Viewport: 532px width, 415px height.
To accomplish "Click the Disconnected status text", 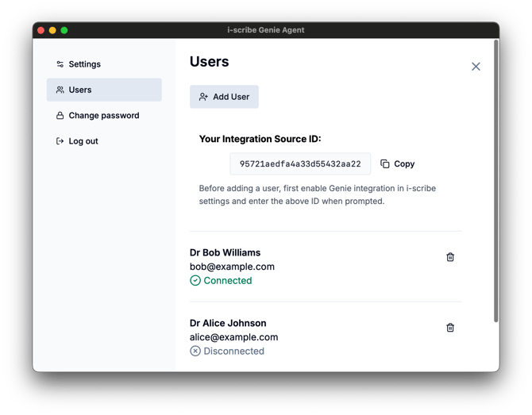I will 233,351.
